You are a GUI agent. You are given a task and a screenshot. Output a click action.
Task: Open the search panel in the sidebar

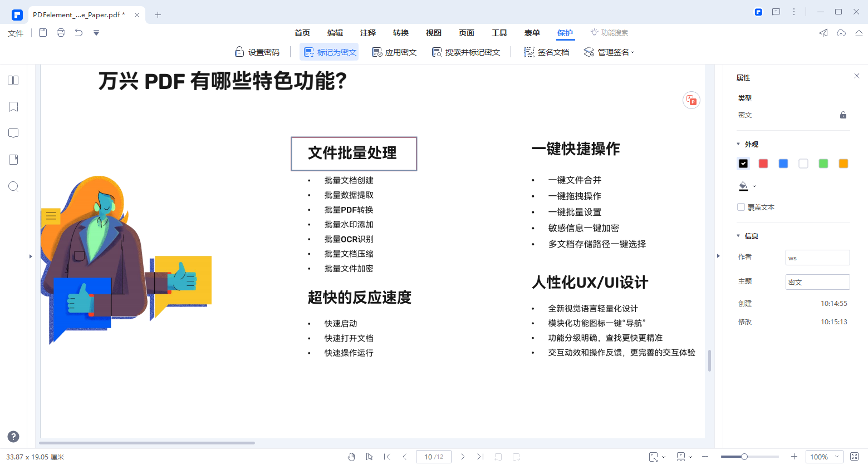(13, 186)
